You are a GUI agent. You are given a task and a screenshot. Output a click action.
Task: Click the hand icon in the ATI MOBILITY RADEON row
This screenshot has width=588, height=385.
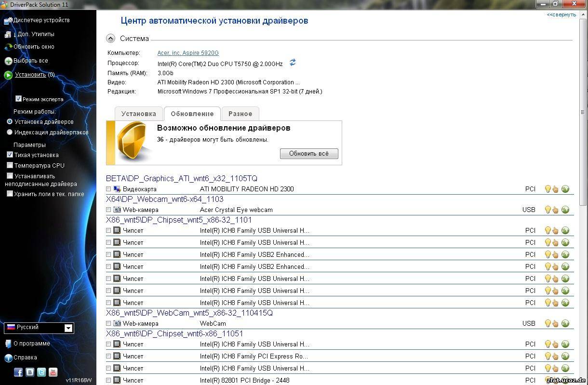[x=555, y=189]
